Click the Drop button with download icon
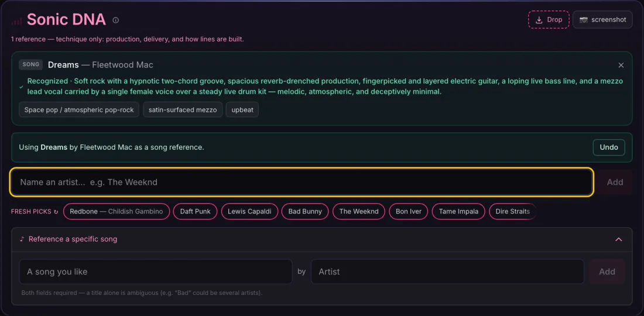 (549, 19)
